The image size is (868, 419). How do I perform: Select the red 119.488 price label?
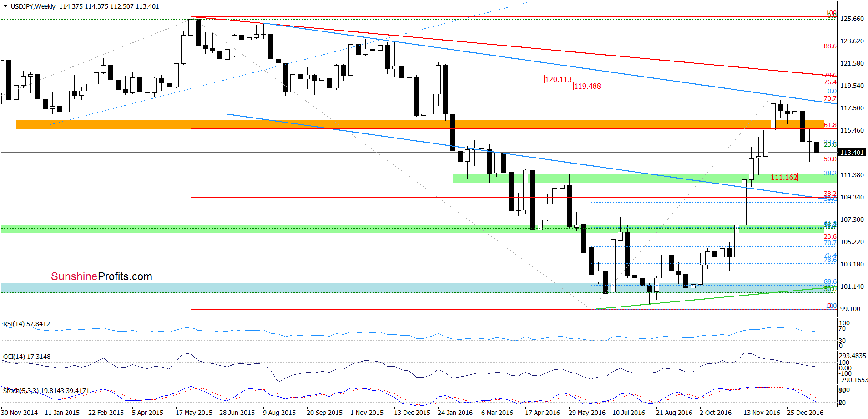(587, 86)
